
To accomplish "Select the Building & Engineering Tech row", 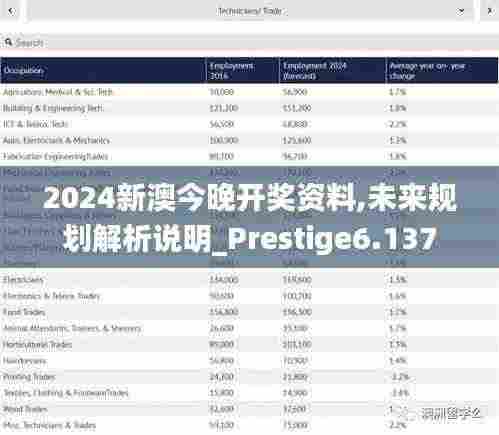I will coord(249,108).
